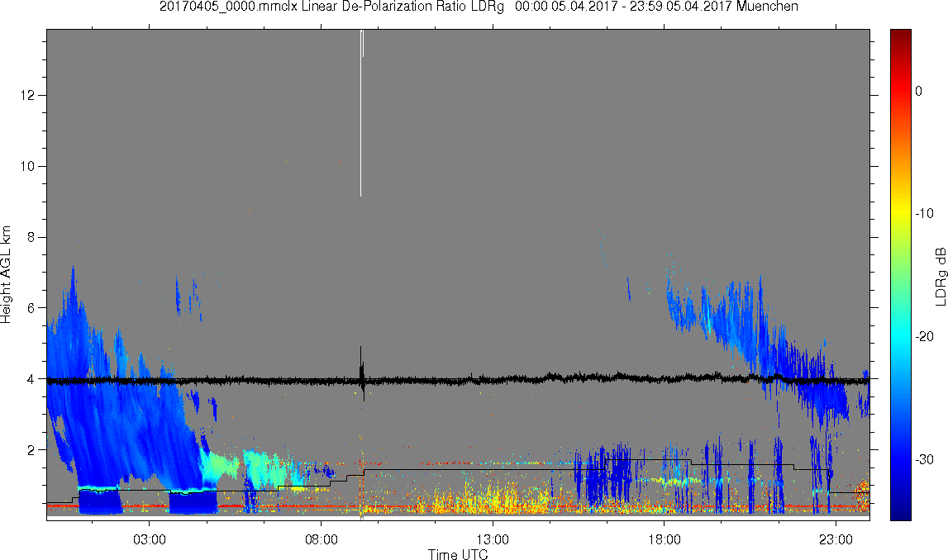This screenshot has height=560, width=948.
Task: Click the 23:00 time tick label
Action: pyautogui.click(x=836, y=539)
